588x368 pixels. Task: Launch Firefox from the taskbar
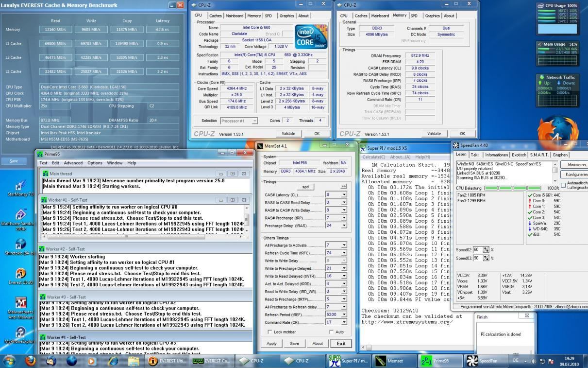31,361
